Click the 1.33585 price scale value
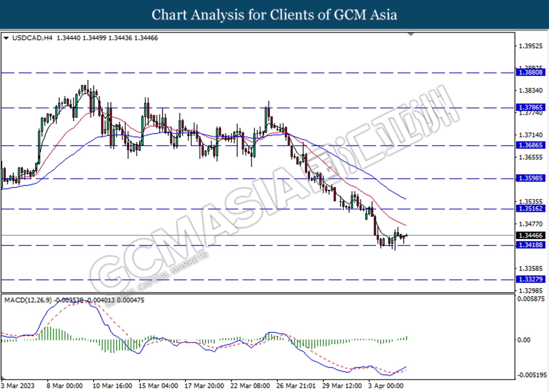This screenshot has width=549, height=392. click(x=531, y=268)
